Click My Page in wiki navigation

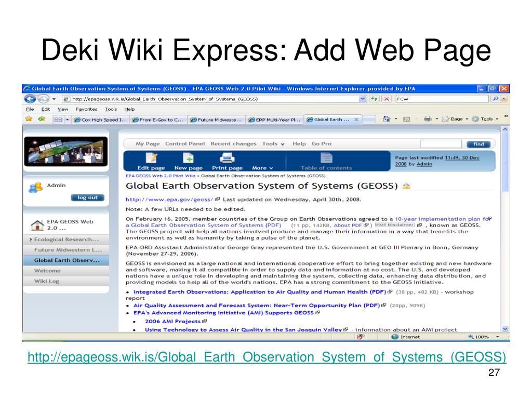(x=148, y=143)
